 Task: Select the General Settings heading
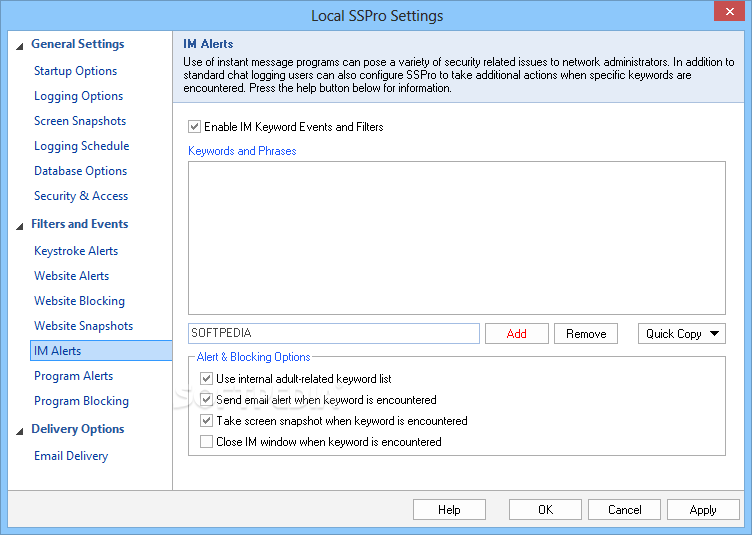[x=78, y=44]
